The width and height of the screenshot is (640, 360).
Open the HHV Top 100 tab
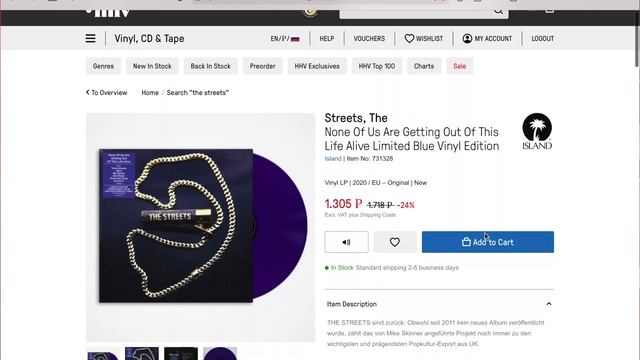377,66
